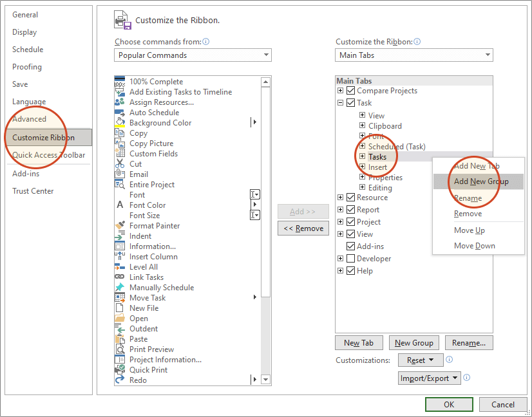Expand the Clipboard group under Task
This screenshot has width=532, height=417.
pos(362,125)
